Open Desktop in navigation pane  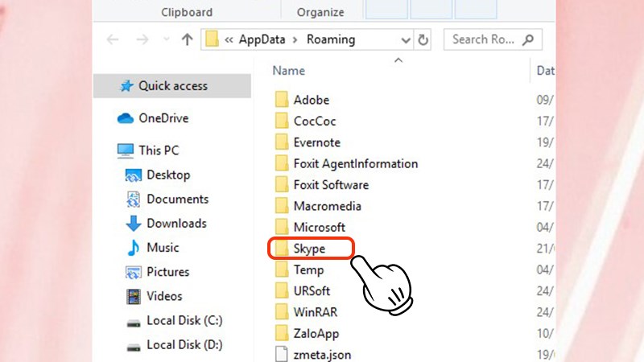pyautogui.click(x=168, y=175)
